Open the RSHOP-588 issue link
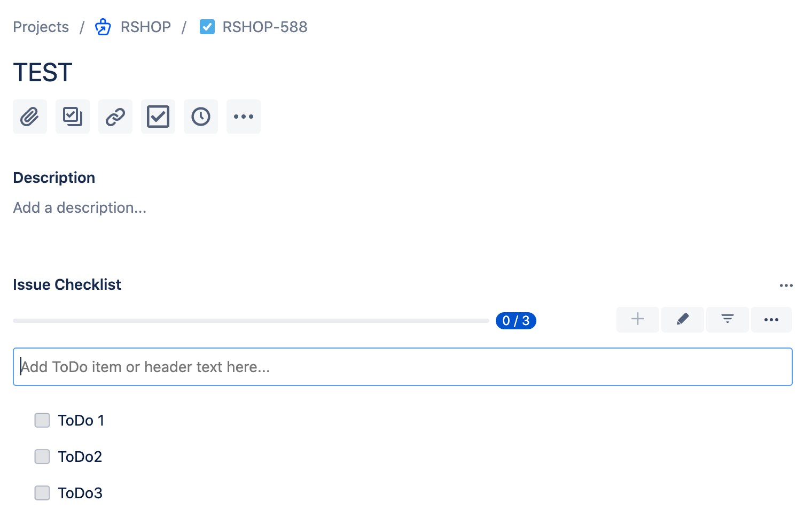Viewport: 812px width, 525px height. 265,27
